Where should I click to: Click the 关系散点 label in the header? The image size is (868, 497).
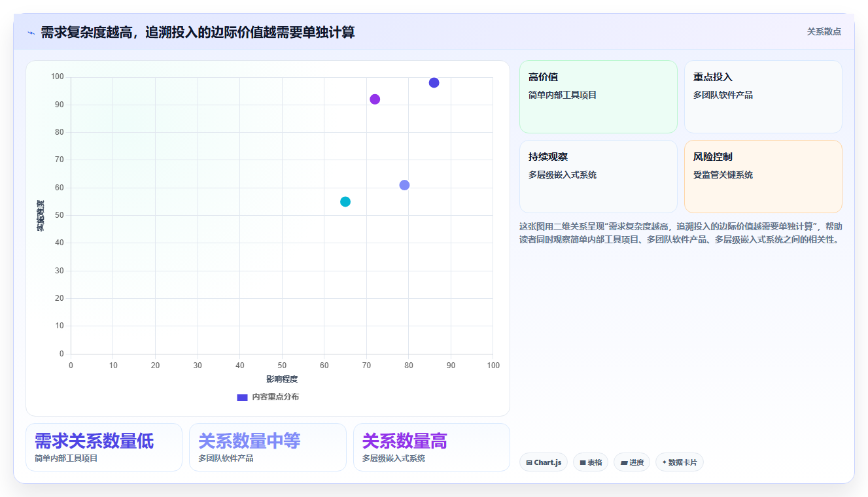tap(824, 31)
